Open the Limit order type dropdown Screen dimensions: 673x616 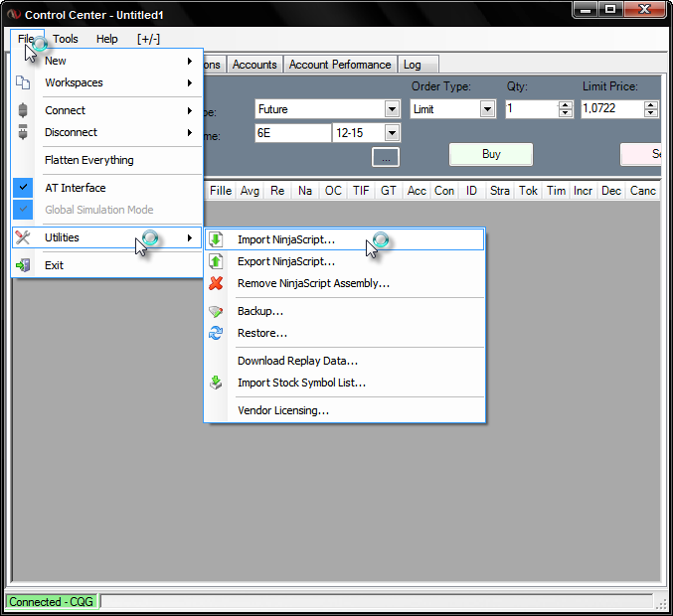tap(487, 109)
